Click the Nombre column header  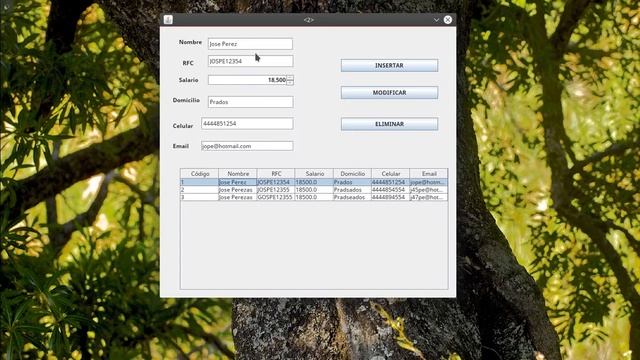coord(238,173)
